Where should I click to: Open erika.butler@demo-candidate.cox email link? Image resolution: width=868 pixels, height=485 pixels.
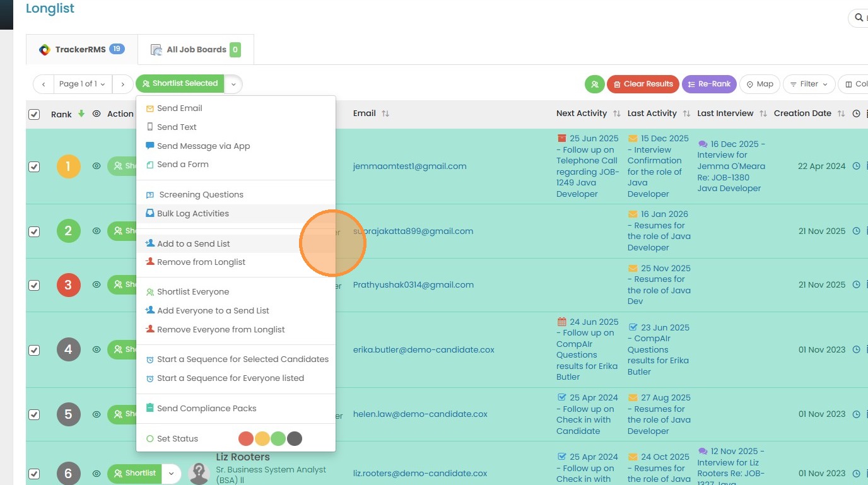(x=423, y=349)
